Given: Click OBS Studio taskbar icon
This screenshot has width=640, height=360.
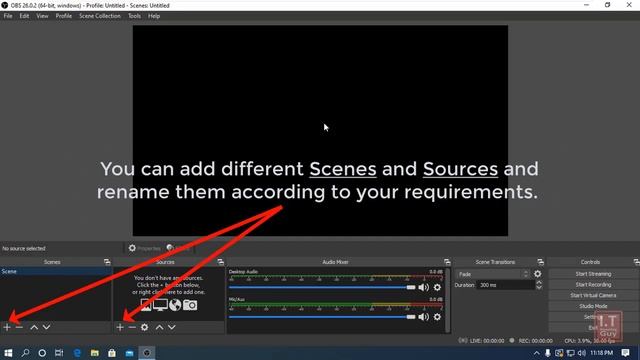Looking at the screenshot, I should (147, 353).
